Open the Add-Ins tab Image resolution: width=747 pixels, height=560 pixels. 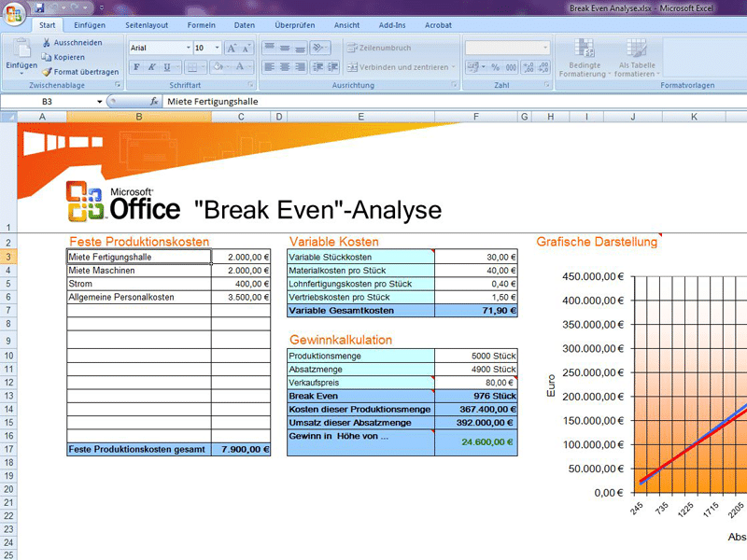(x=392, y=25)
